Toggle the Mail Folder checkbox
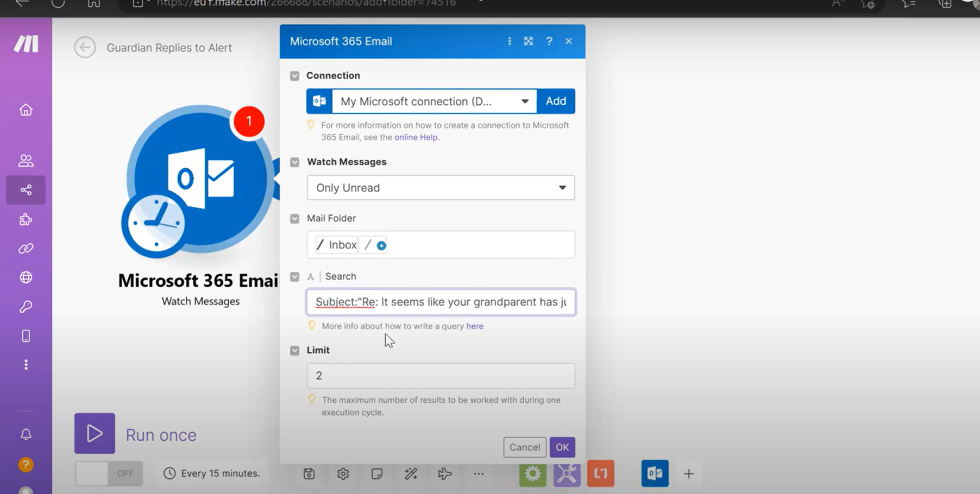This screenshot has width=980, height=494. click(x=294, y=219)
